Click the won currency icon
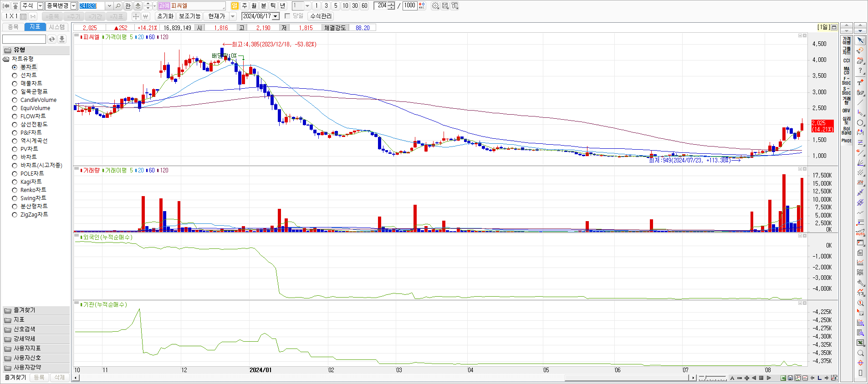868x384 pixels. click(146, 16)
